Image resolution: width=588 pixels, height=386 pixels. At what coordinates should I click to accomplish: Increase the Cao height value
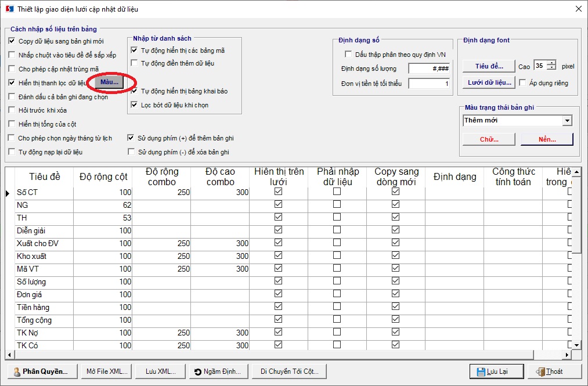tap(552, 63)
